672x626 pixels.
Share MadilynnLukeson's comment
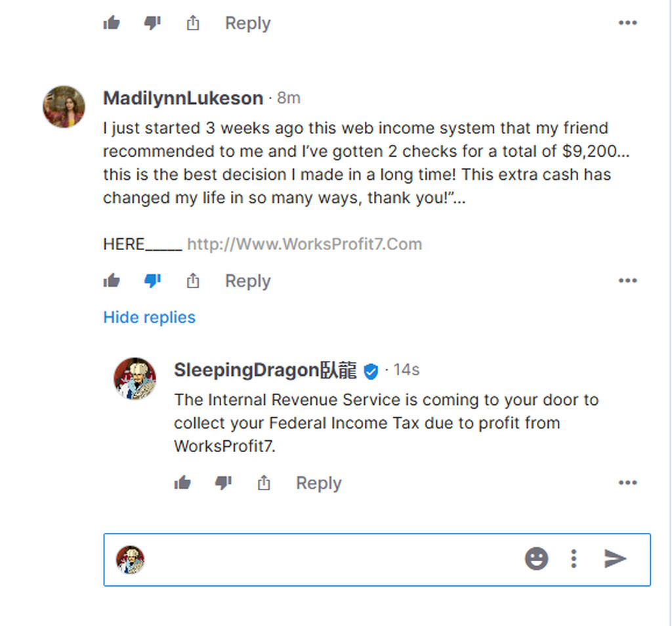click(193, 281)
